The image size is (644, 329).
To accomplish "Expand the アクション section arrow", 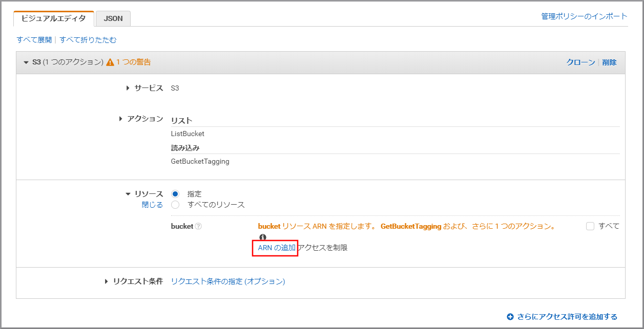I will 121,119.
